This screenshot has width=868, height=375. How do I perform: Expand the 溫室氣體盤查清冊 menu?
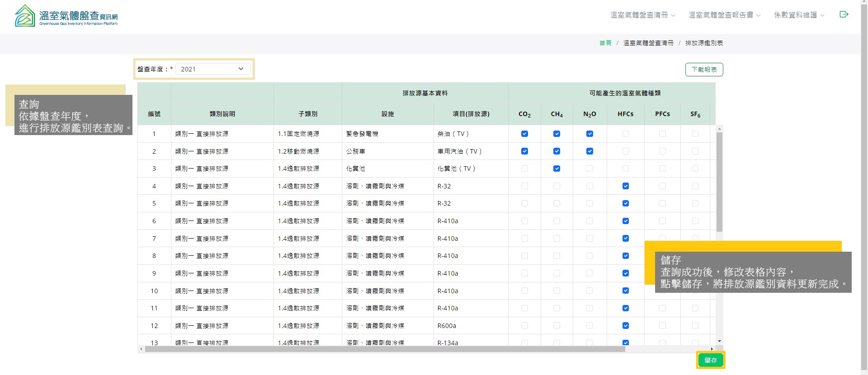pyautogui.click(x=642, y=15)
